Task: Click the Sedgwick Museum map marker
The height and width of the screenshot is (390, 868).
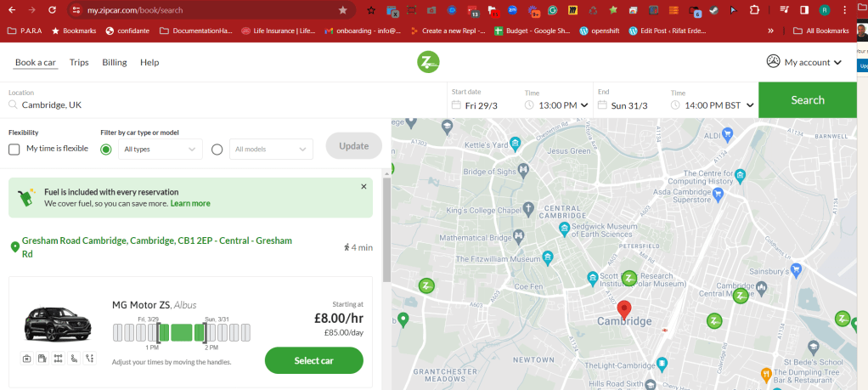Action: tap(564, 228)
